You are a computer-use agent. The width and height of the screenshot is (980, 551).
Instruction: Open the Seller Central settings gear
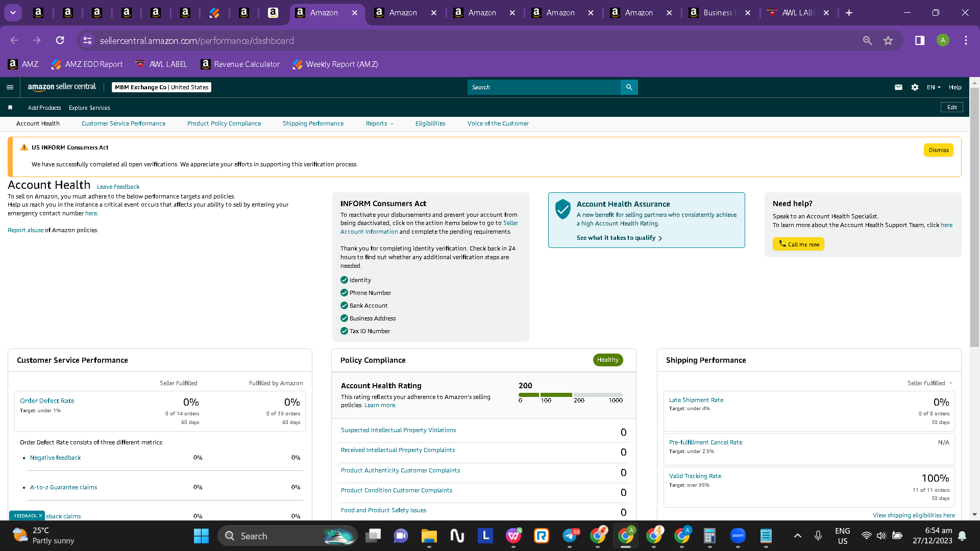[x=915, y=87]
